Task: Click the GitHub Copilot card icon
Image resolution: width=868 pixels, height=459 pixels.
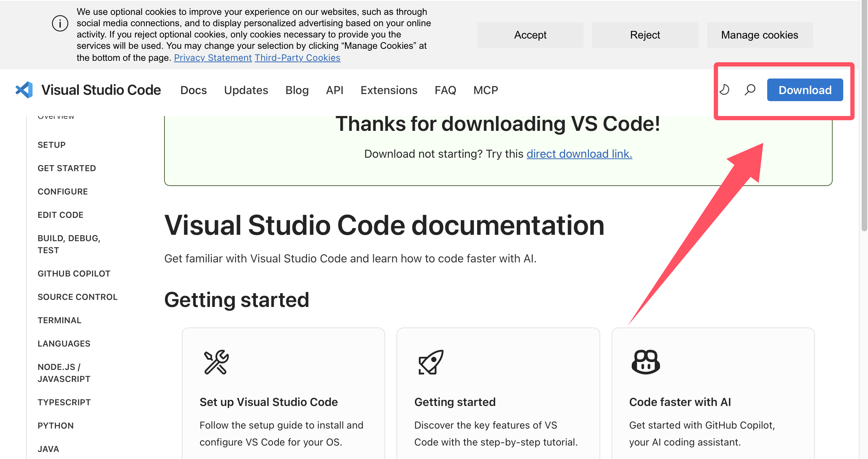Action: coord(646,362)
